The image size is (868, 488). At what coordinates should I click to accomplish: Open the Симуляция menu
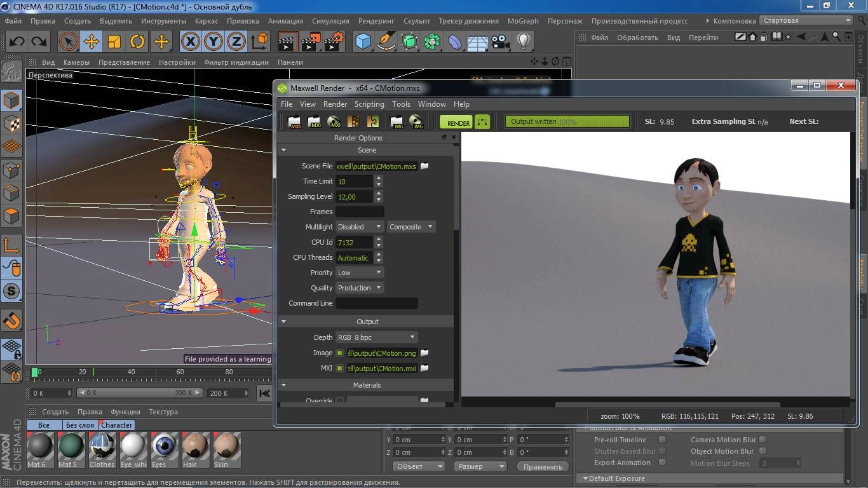click(330, 21)
